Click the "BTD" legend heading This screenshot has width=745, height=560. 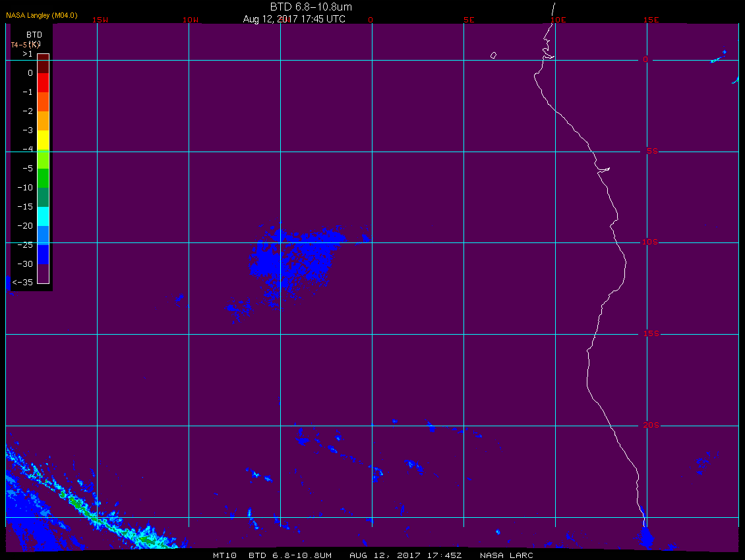(34, 35)
